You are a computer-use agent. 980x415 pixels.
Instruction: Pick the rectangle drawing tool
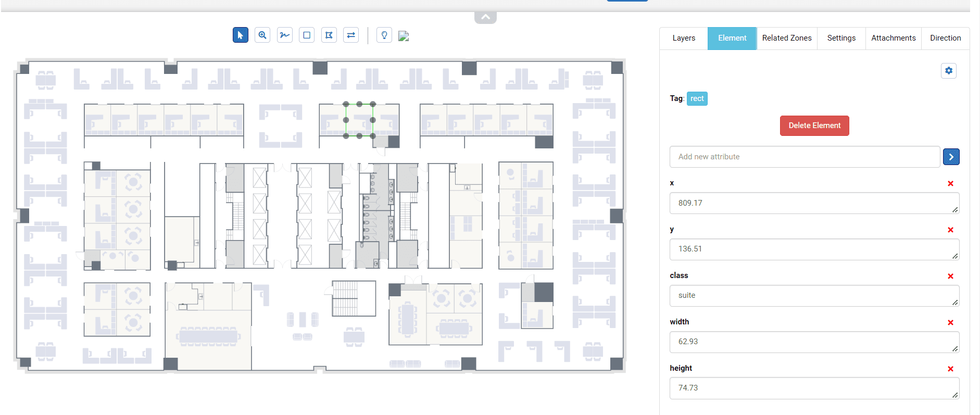(x=307, y=35)
